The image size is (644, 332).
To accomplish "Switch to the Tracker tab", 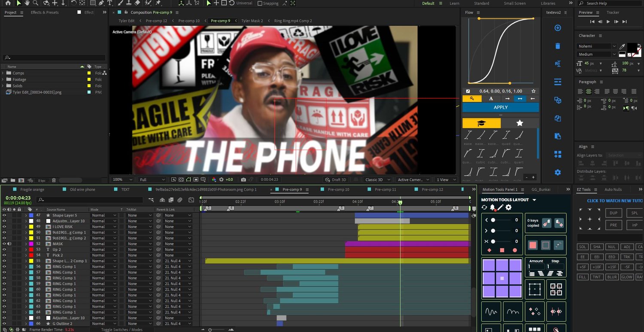I will point(613,12).
